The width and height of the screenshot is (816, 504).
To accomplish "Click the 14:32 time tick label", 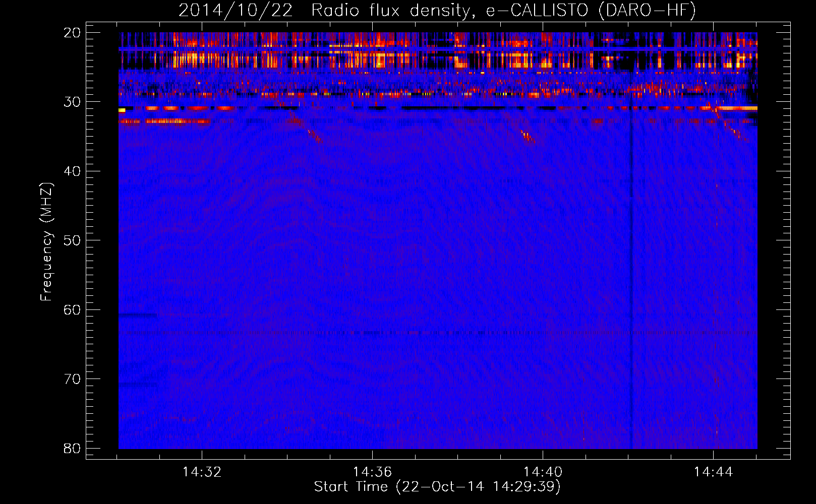I will coord(202,472).
